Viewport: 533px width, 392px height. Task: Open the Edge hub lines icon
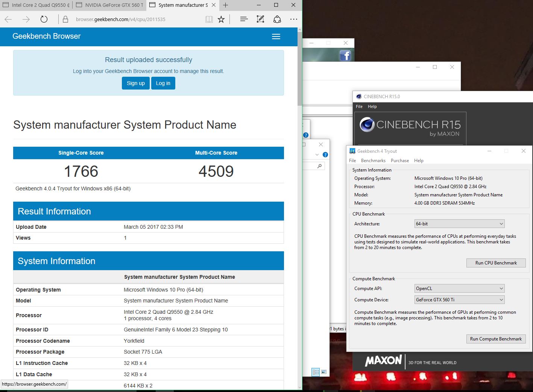(x=244, y=19)
